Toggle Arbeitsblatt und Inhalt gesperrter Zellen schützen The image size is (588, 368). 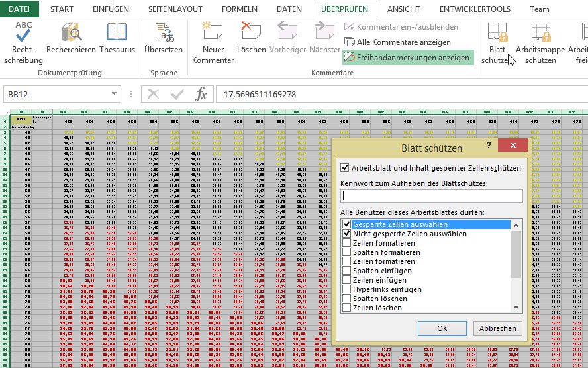pyautogui.click(x=344, y=168)
